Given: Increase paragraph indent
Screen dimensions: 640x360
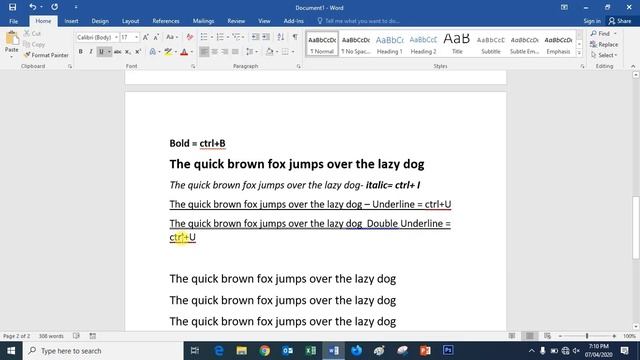Looking at the screenshot, I should [x=266, y=37].
